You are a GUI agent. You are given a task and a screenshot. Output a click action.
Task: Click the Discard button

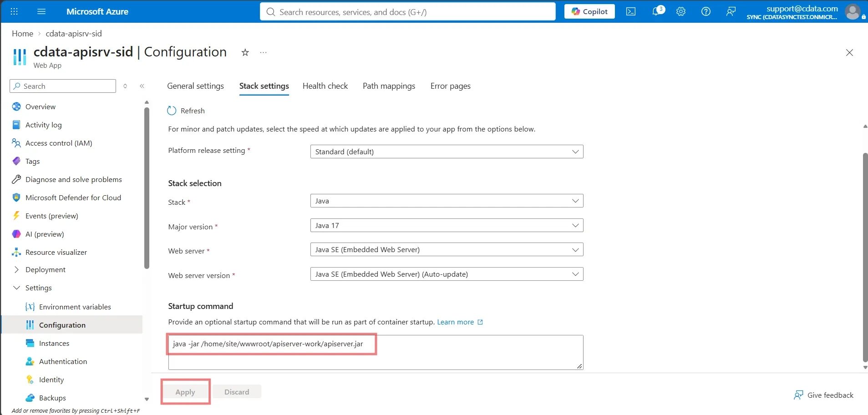click(x=237, y=392)
